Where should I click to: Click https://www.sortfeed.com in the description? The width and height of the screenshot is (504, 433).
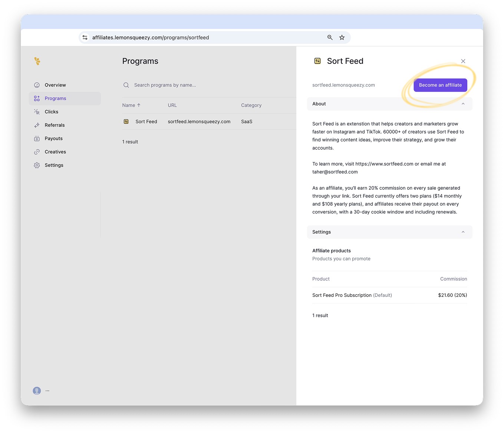(x=384, y=164)
